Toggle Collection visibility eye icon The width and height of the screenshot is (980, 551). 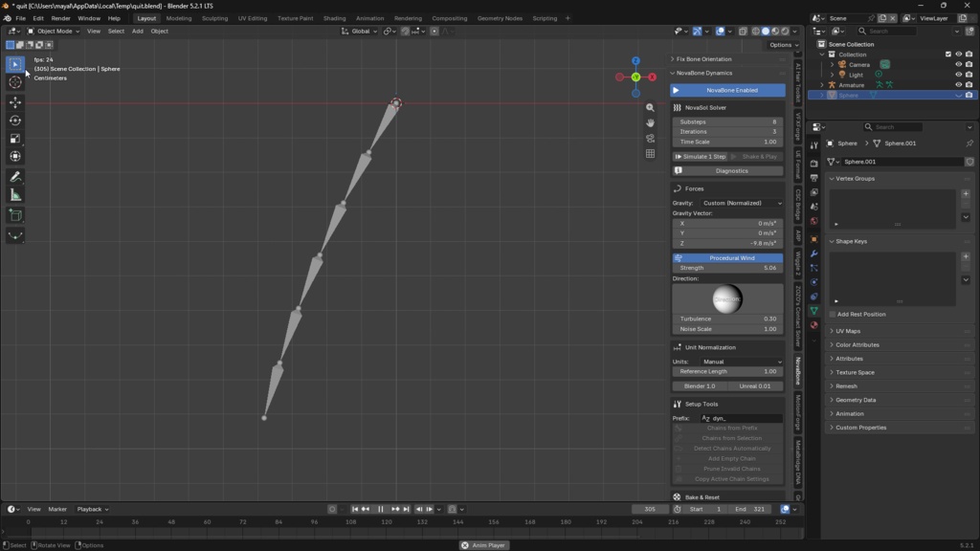tap(958, 55)
